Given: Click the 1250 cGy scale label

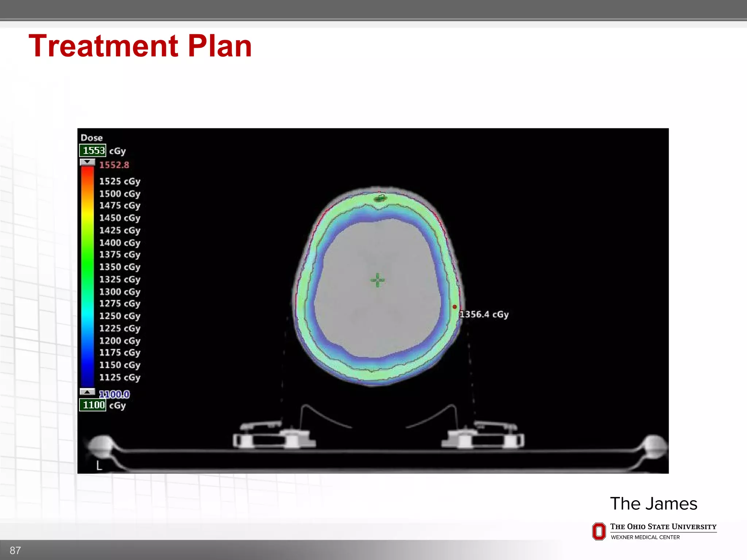Looking at the screenshot, I should coord(120,316).
